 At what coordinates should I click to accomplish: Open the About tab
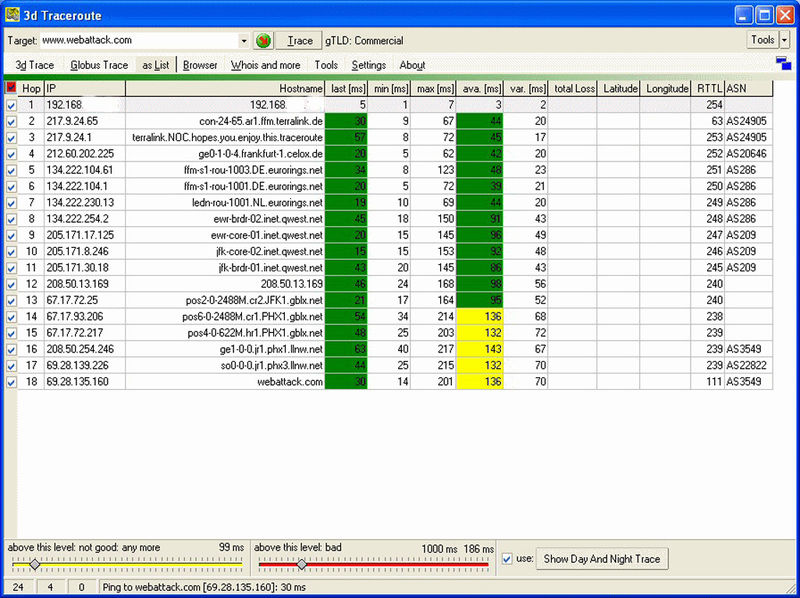tap(412, 65)
